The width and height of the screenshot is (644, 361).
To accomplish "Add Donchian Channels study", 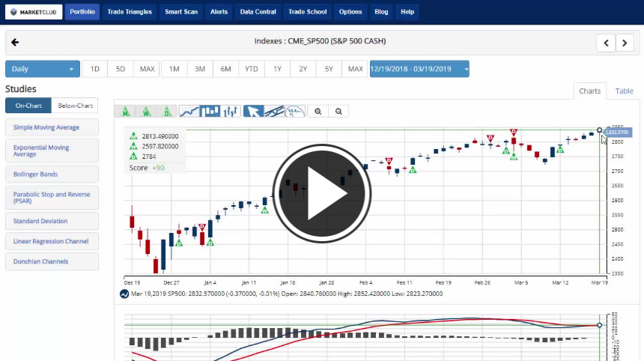I will point(52,261).
